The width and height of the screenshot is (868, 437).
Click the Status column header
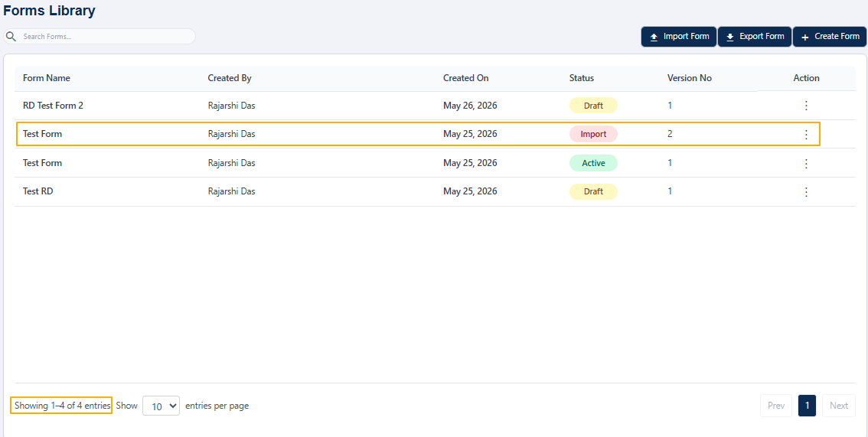pyautogui.click(x=581, y=78)
